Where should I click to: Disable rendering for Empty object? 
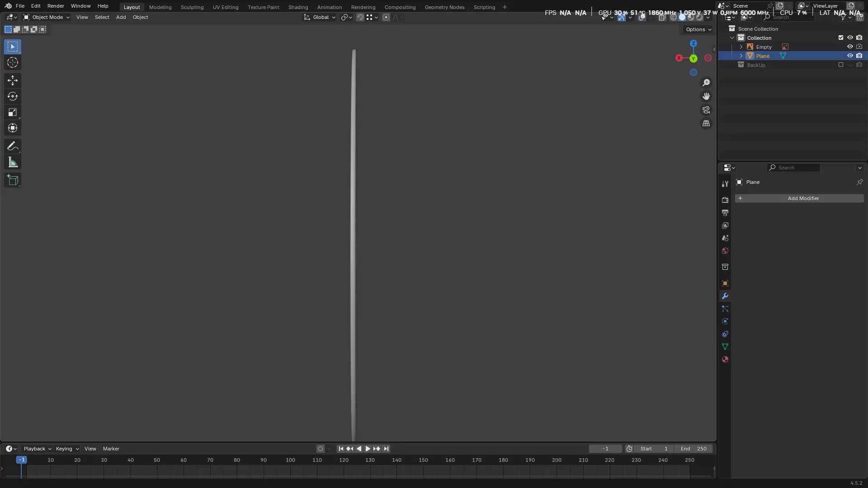point(859,47)
